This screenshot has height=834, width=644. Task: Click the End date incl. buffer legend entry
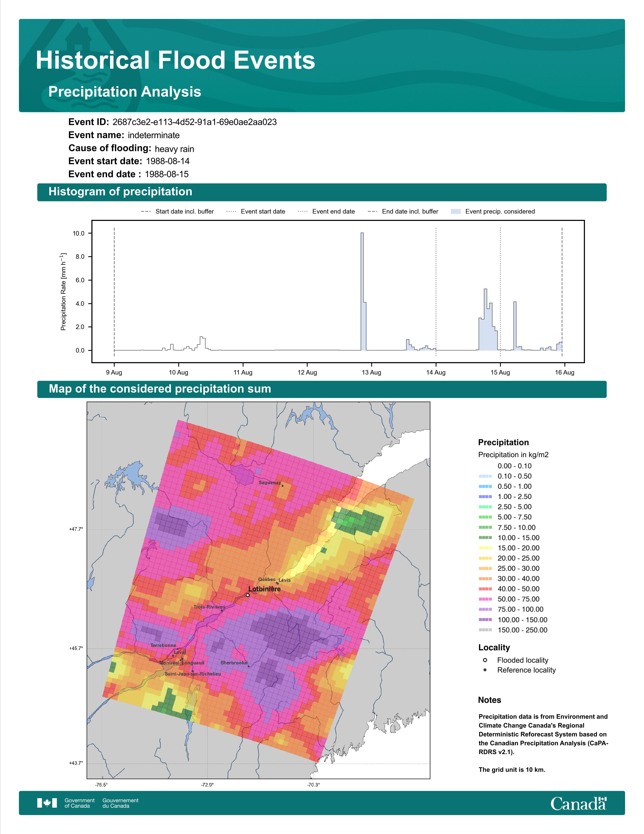pos(403,212)
